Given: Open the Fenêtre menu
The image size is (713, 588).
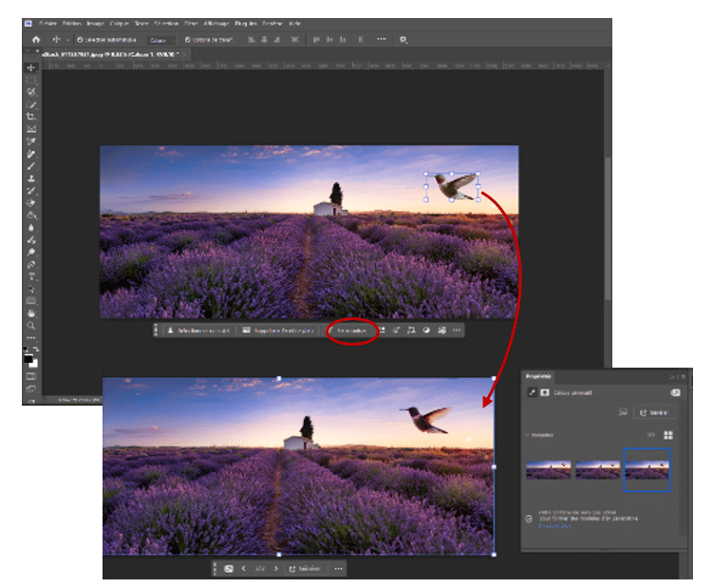Looking at the screenshot, I should [x=272, y=23].
